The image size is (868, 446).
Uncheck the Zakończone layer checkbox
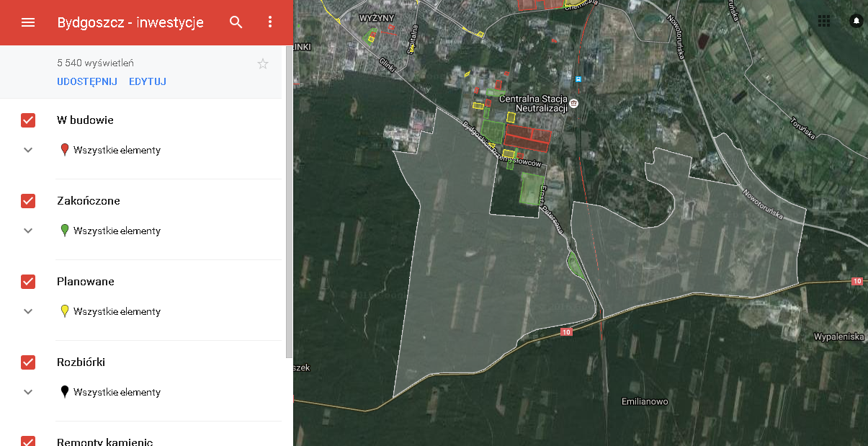(x=28, y=201)
